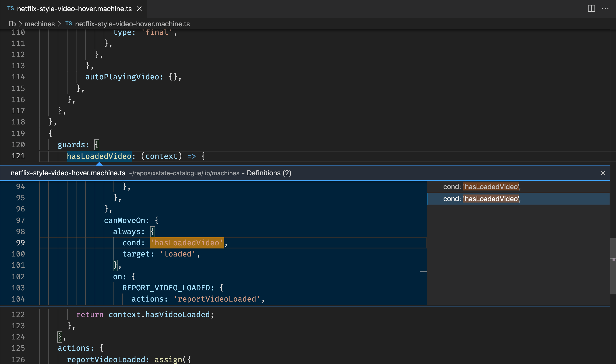Close the netflix-style-video-hover.machine.ts tab
The width and height of the screenshot is (616, 364).
(x=139, y=8)
